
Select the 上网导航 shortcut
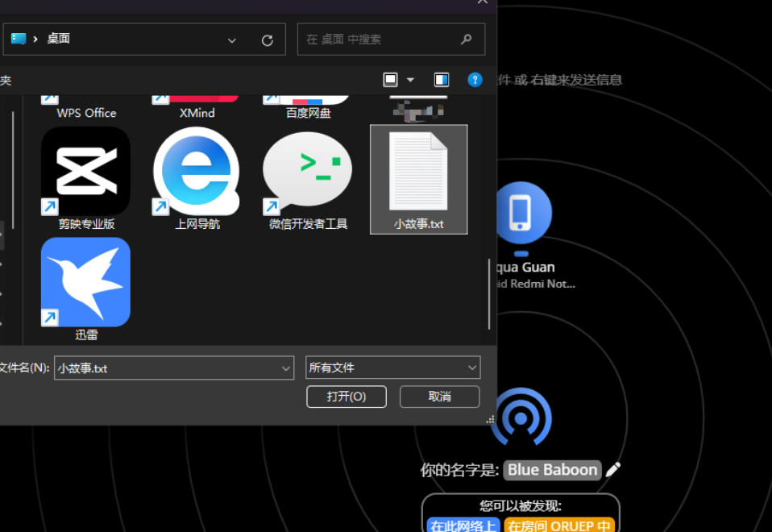pyautogui.click(x=196, y=172)
